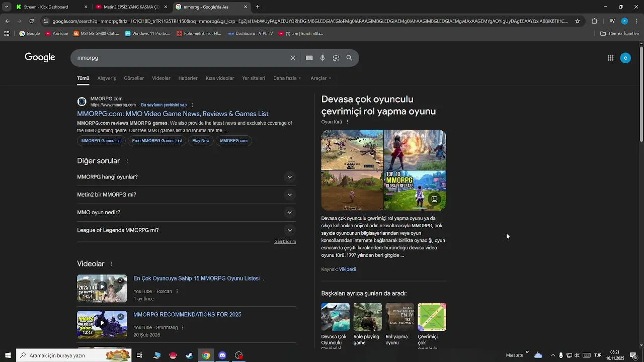Image resolution: width=644 pixels, height=362 pixels.
Task: Open 'MMORPG RECOMMENDATIONS FOR 2025' video link
Action: pyautogui.click(x=187, y=315)
